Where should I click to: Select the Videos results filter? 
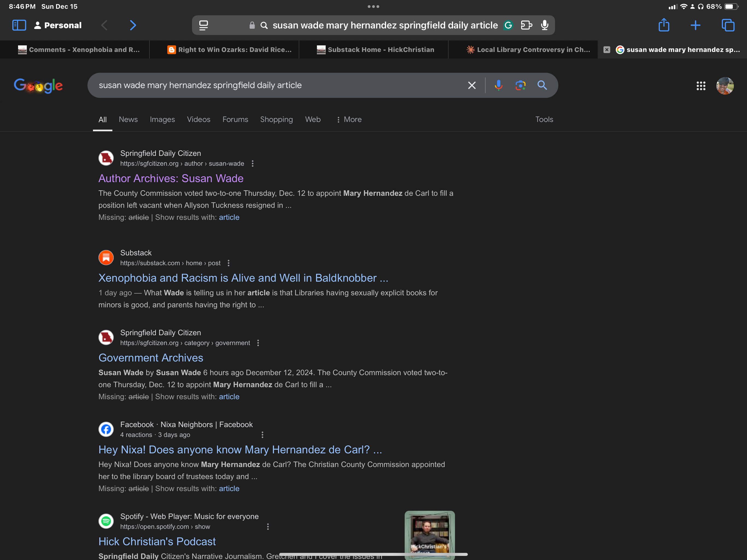(199, 119)
